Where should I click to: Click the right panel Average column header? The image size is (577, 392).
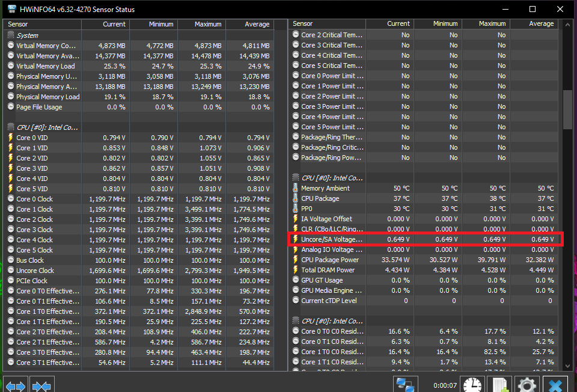tap(534, 23)
